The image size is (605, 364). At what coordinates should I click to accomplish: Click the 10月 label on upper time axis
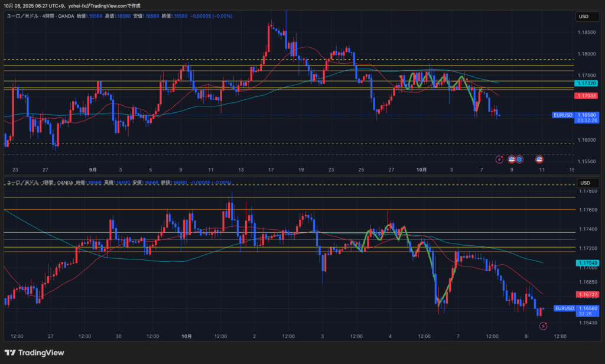[421, 170]
